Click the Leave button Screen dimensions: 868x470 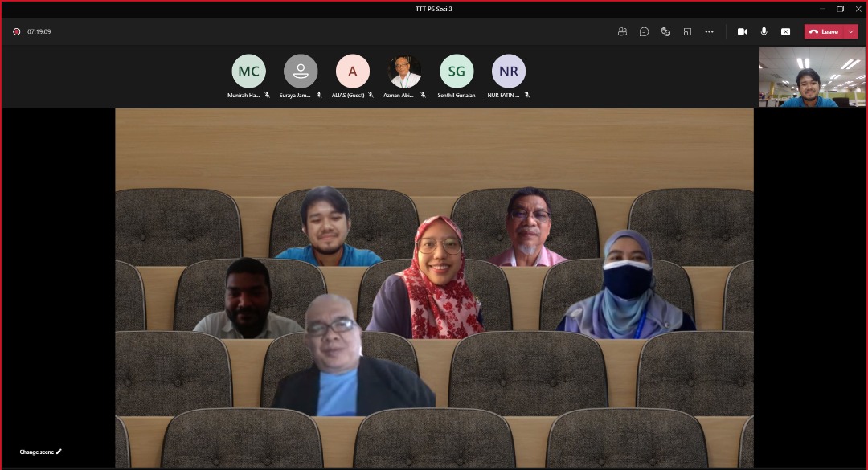pos(825,31)
